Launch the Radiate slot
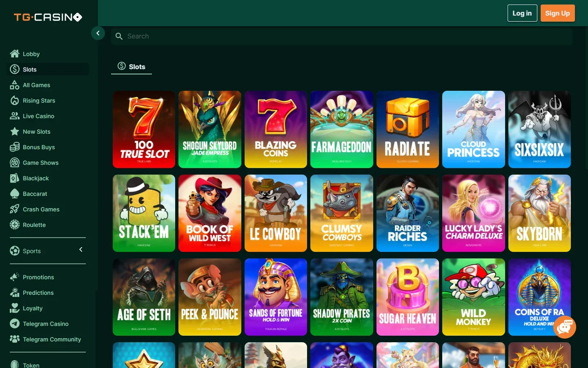588x368 pixels. (x=408, y=129)
